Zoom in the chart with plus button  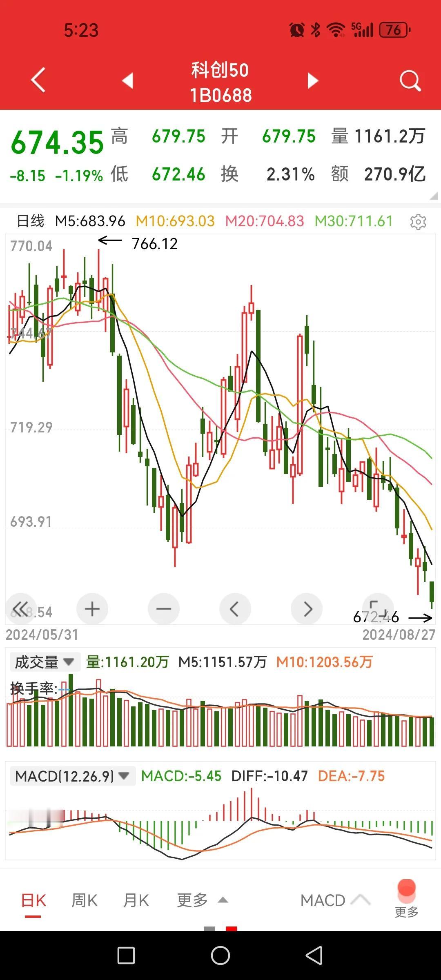pyautogui.click(x=92, y=609)
